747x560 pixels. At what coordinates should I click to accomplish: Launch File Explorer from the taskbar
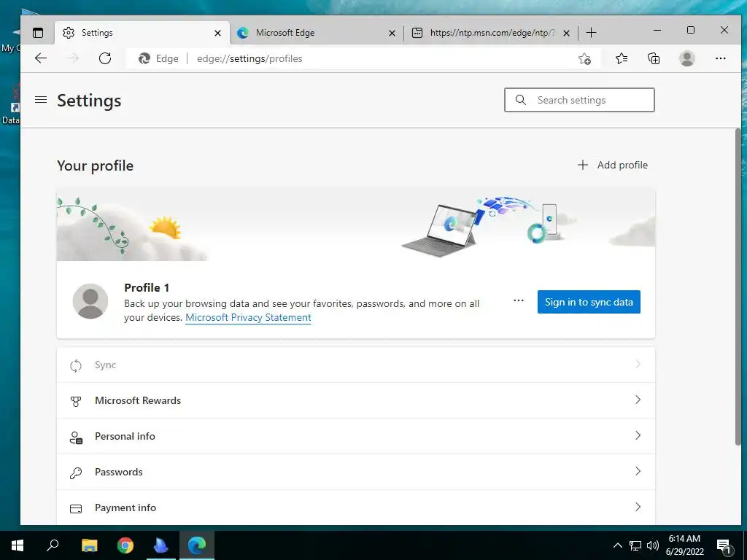[89, 545]
